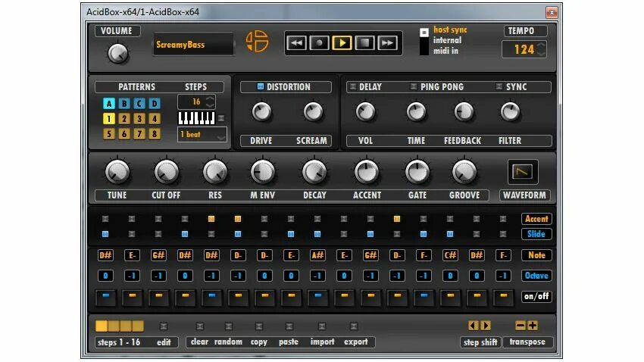Enable the delay Sync checkbox
The width and height of the screenshot is (644, 362).
[499, 86]
